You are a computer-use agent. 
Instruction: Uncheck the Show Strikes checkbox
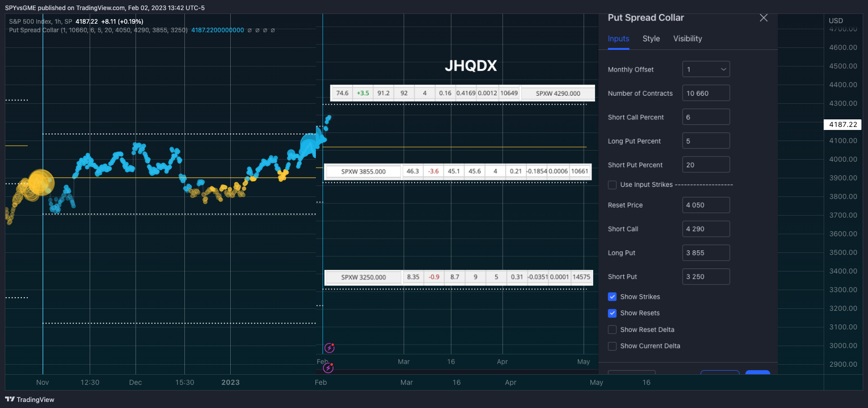pyautogui.click(x=612, y=297)
